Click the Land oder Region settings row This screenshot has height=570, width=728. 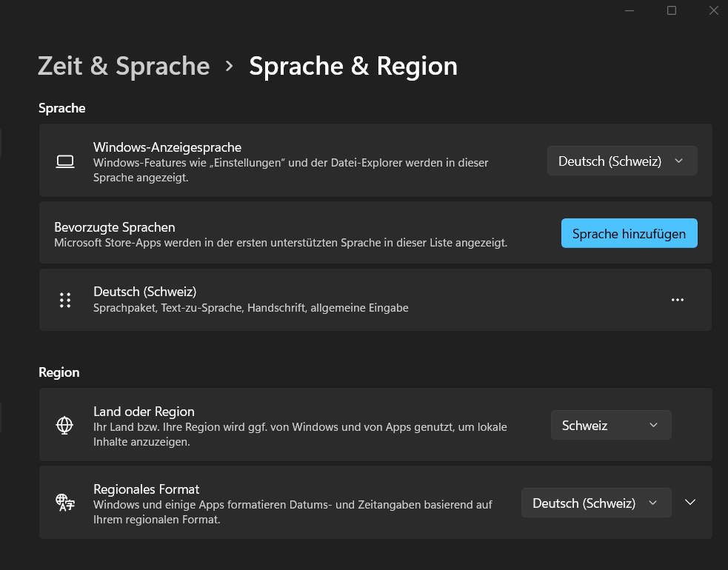[296, 425]
